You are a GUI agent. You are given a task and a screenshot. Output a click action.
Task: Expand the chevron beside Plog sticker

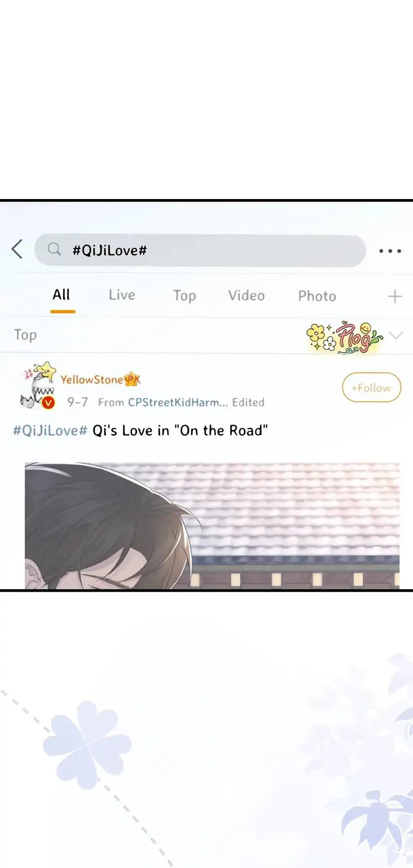tap(396, 335)
